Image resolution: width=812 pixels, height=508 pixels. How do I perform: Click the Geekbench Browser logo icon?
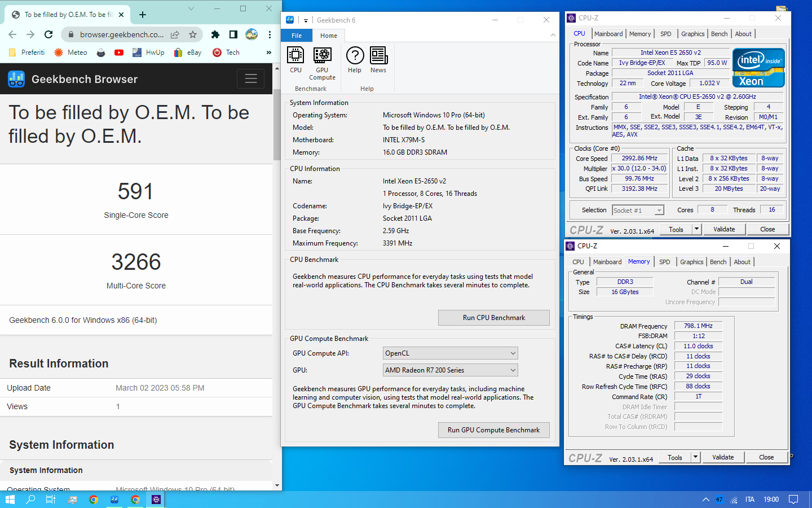[16, 79]
